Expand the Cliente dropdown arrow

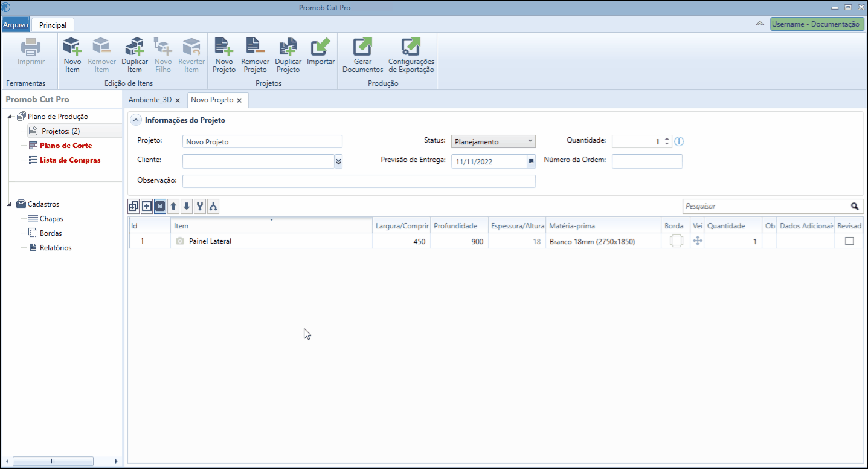click(338, 161)
